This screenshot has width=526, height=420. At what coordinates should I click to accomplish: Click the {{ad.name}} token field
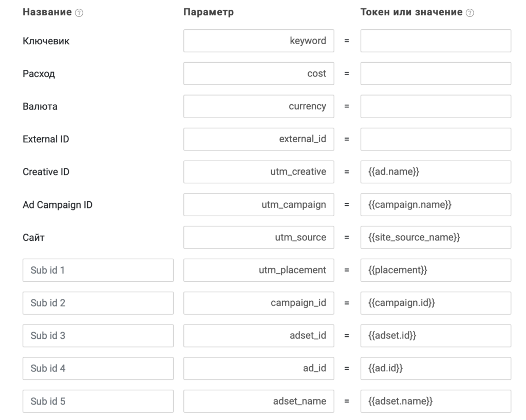point(436,172)
